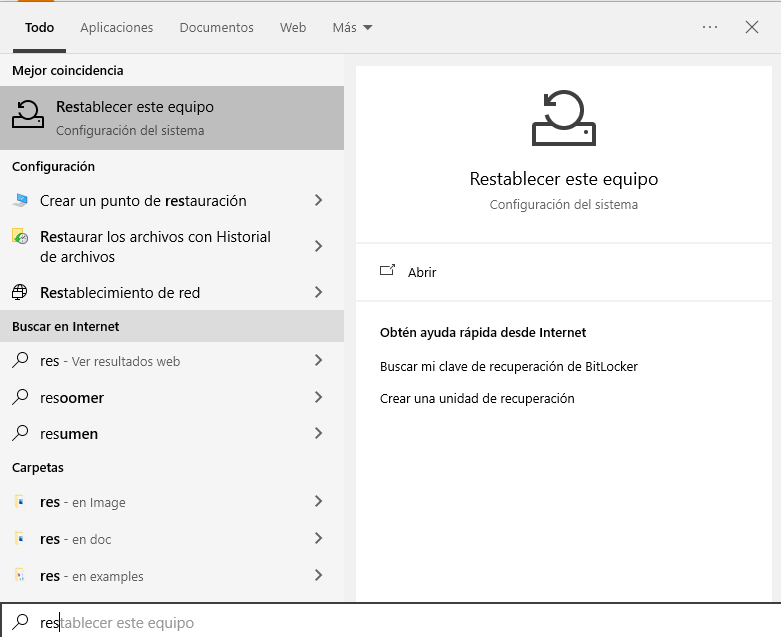Select the resoomer web suggestion
This screenshot has width=781, height=637.
pos(172,397)
